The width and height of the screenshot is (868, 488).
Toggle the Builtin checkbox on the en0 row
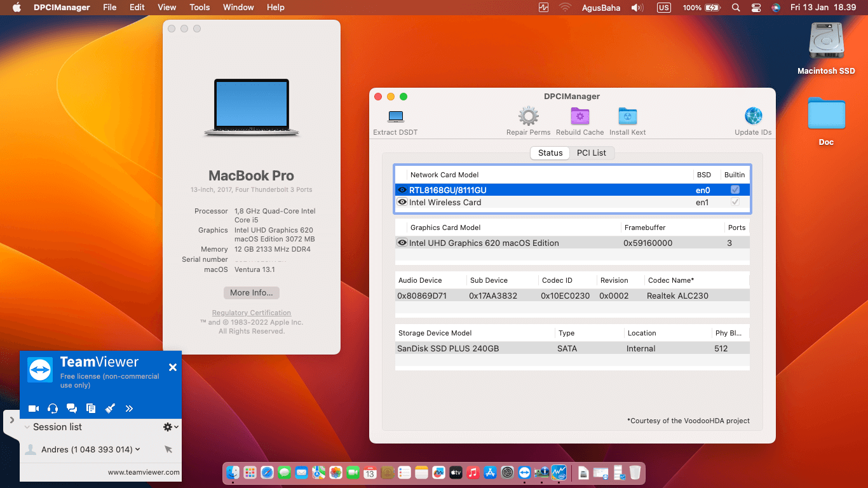tap(735, 190)
